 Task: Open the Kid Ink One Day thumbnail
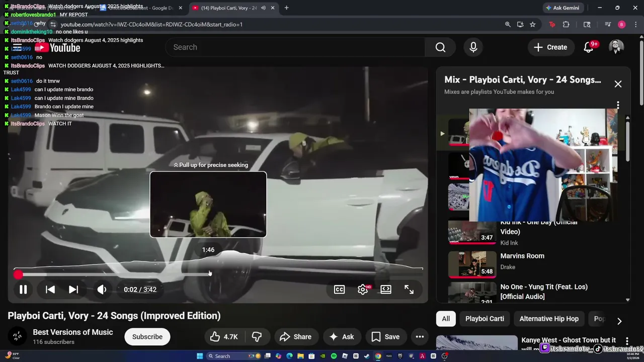point(472,231)
